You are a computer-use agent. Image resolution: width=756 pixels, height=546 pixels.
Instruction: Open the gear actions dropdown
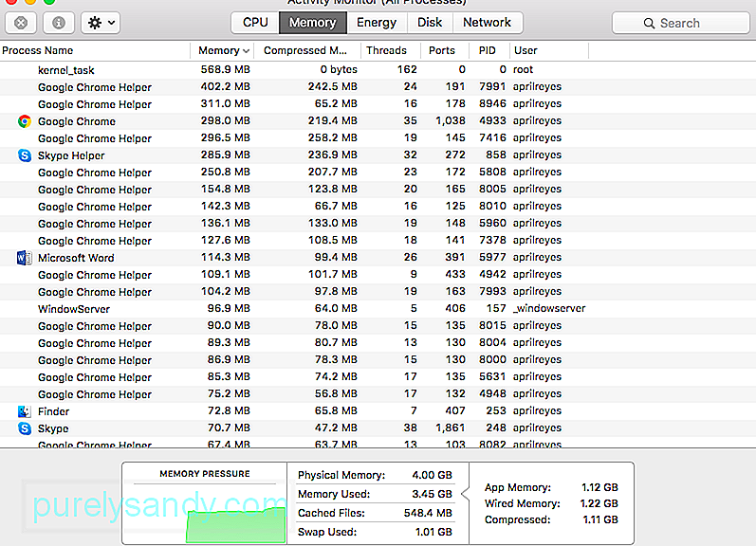click(101, 23)
